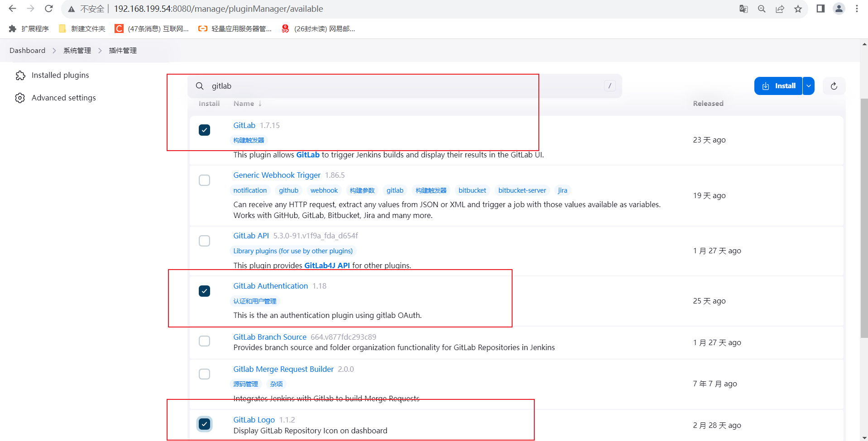Image resolution: width=868 pixels, height=441 pixels.
Task: Select Installed plugins in the sidebar
Action: (x=60, y=75)
